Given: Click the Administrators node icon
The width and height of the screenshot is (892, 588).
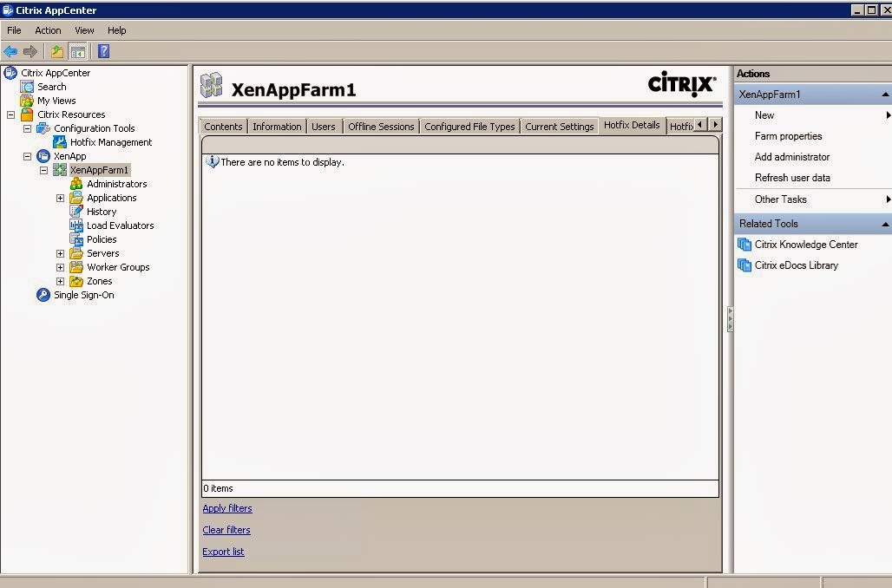Looking at the screenshot, I should click(x=76, y=184).
